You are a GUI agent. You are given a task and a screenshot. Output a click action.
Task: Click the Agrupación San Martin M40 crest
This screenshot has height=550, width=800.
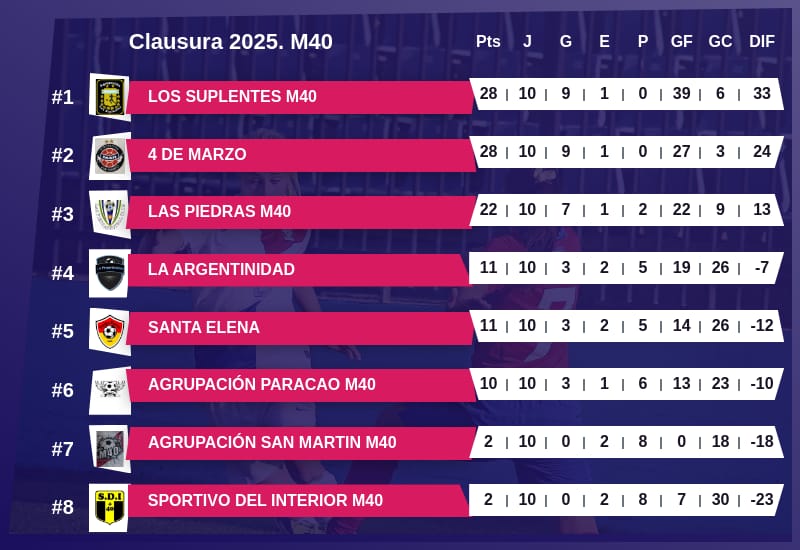click(x=109, y=446)
